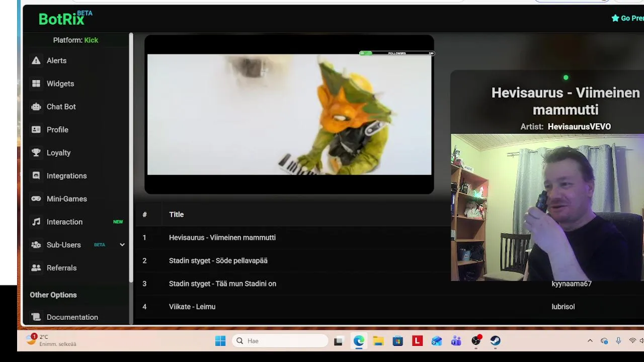Show hidden system tray icons chevron

click(590, 341)
